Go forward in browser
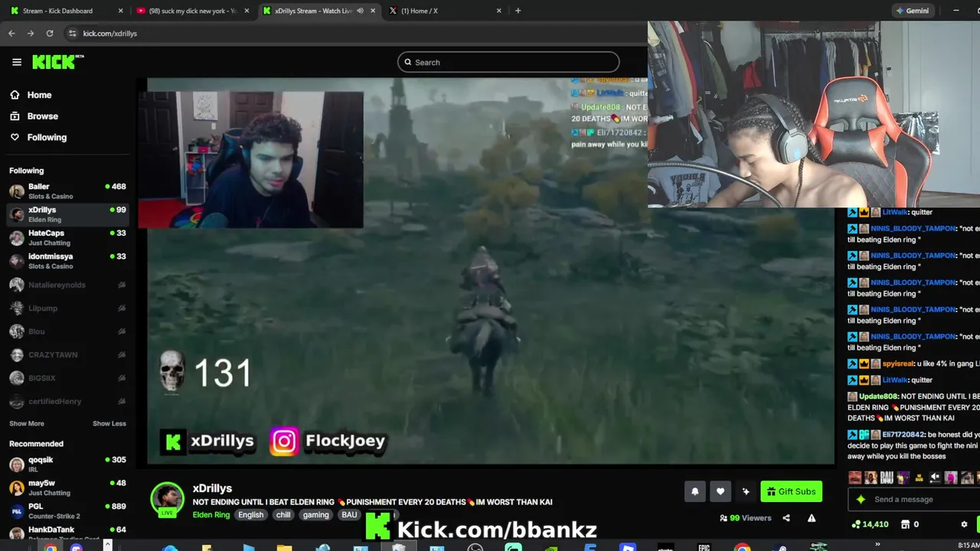The height and width of the screenshot is (551, 980). [x=31, y=34]
